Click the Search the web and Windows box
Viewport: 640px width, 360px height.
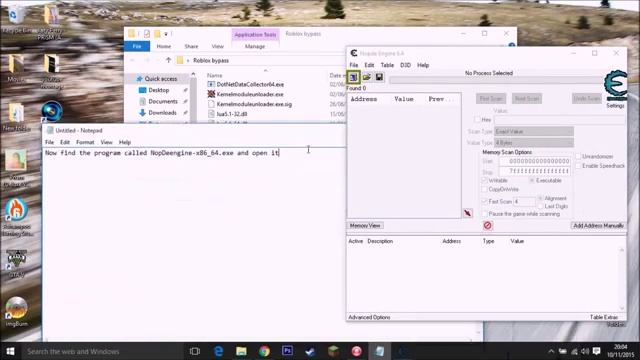click(102, 351)
